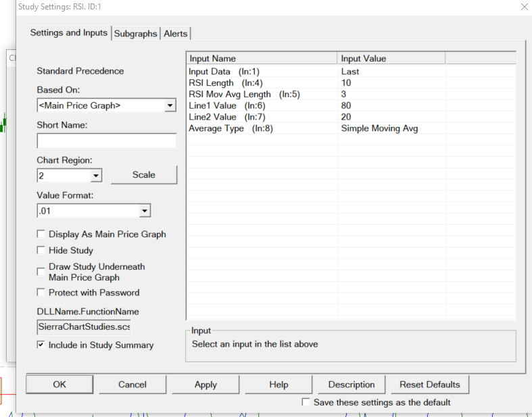Open the Alerts tab
The image size is (532, 417).
coord(175,34)
